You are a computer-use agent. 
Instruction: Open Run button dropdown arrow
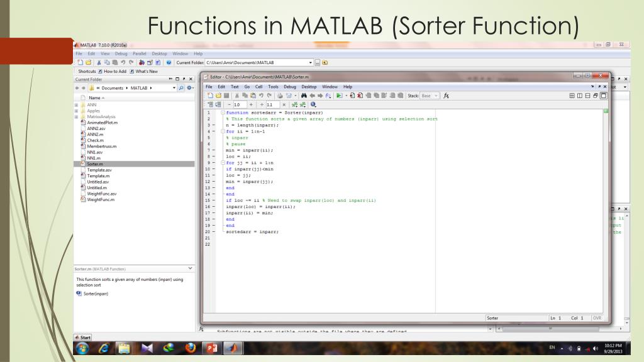coord(347,96)
